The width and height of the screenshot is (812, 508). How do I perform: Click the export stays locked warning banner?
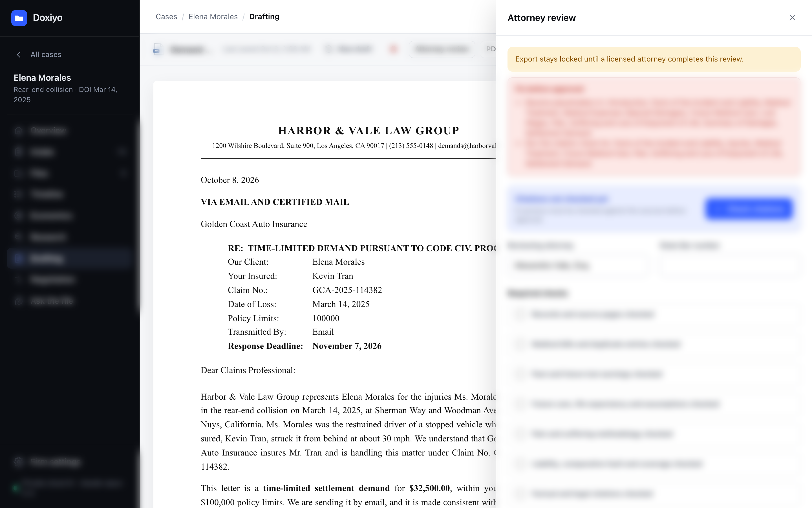[x=654, y=59]
